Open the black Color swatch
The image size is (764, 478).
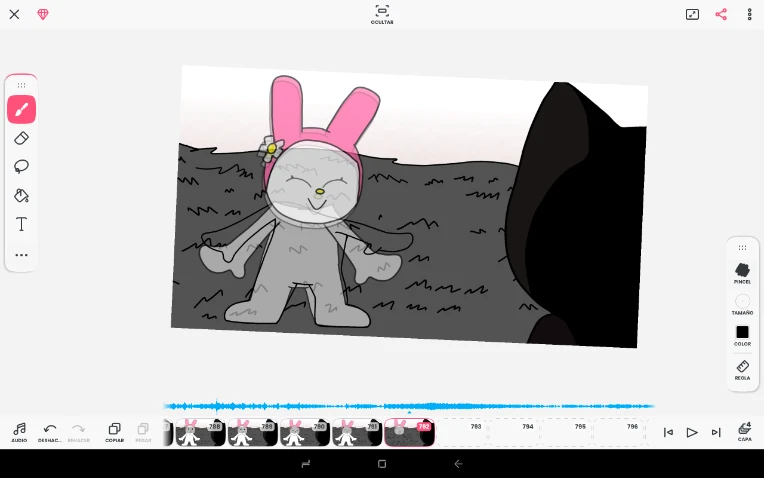click(742, 336)
